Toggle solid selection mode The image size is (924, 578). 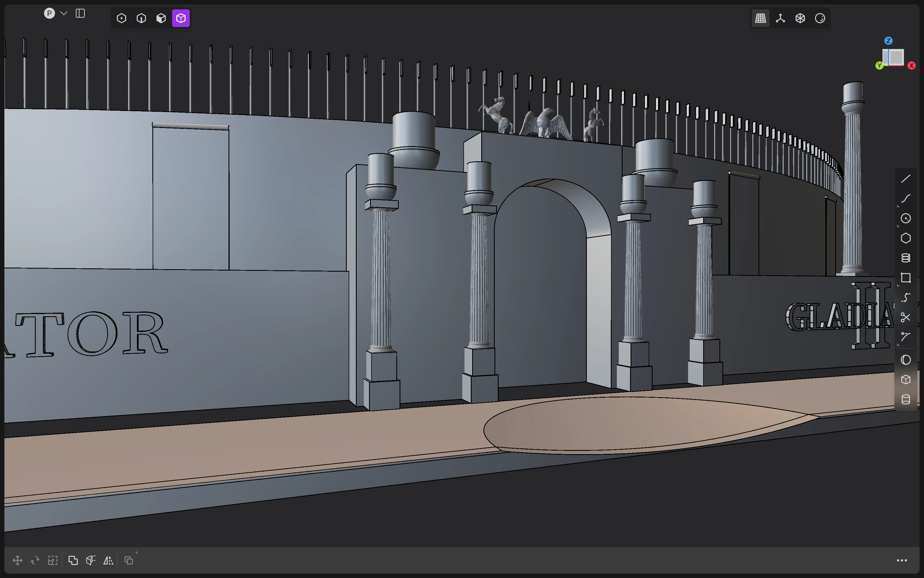pos(181,18)
